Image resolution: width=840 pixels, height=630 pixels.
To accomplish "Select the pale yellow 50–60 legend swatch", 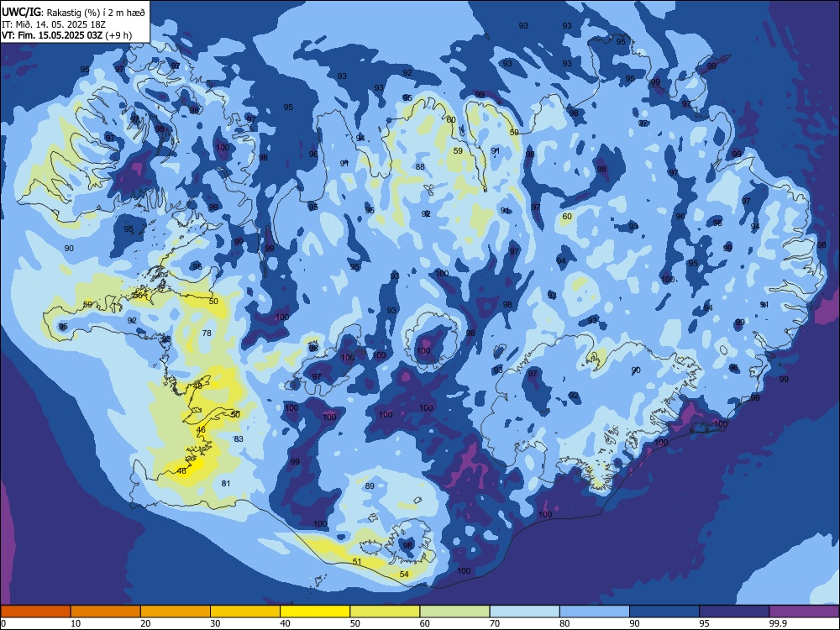I will pos(385,612).
